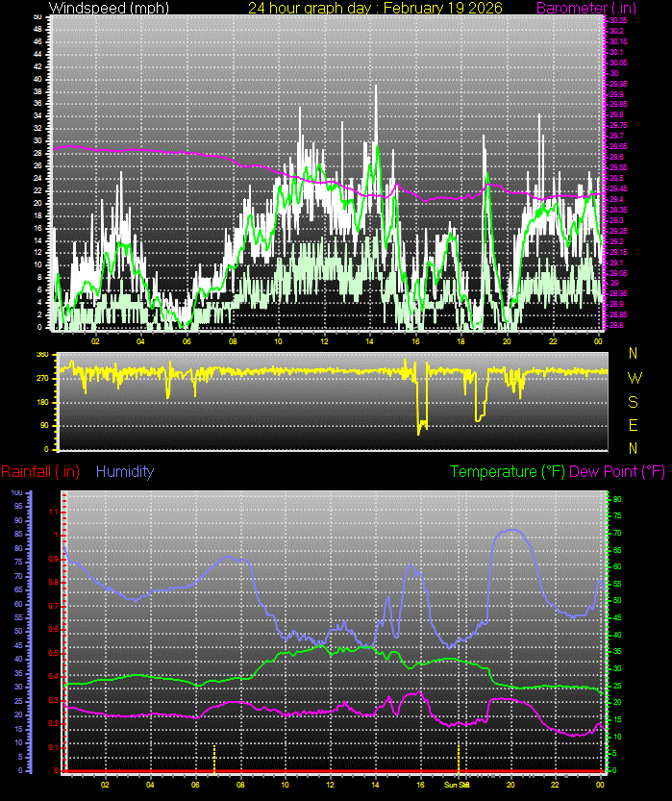Click the '90' wind direction axis value
This screenshot has width=672, height=801.
pyautogui.click(x=45, y=426)
